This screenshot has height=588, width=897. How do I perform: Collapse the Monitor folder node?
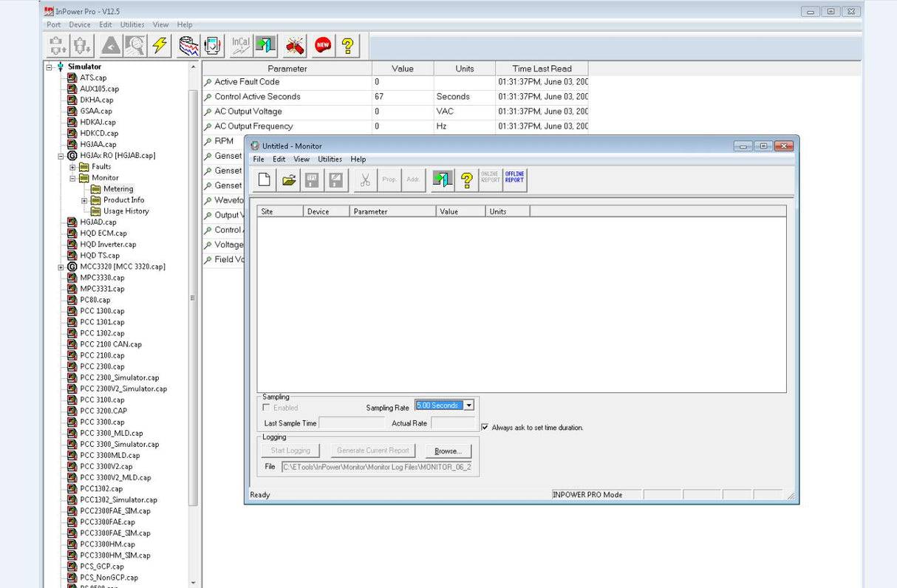pyautogui.click(x=73, y=178)
